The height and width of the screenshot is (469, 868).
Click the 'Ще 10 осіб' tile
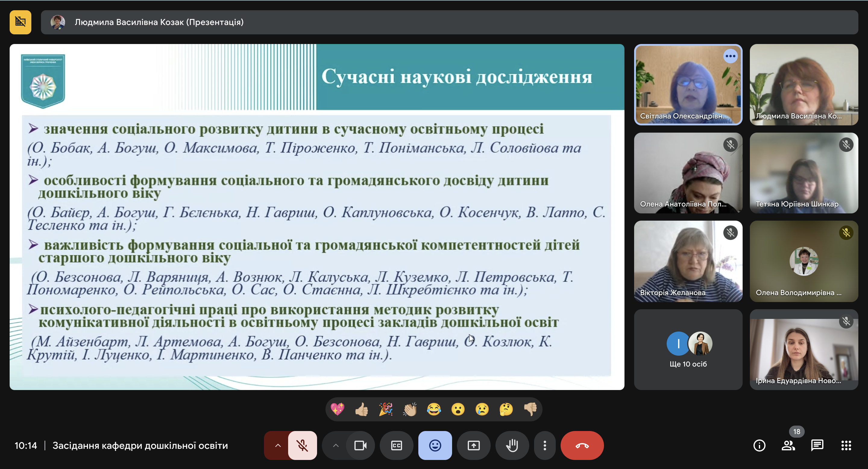688,350
